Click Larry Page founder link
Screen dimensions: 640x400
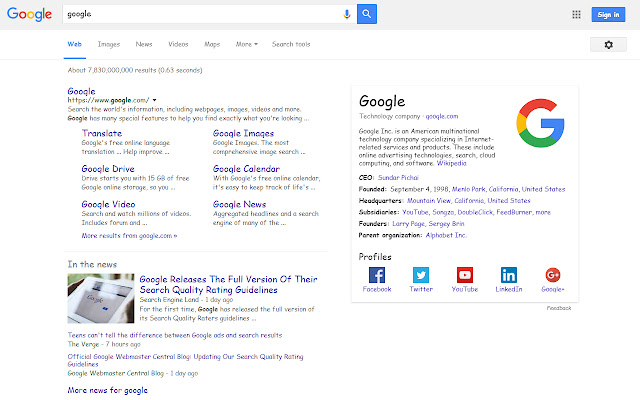click(409, 223)
